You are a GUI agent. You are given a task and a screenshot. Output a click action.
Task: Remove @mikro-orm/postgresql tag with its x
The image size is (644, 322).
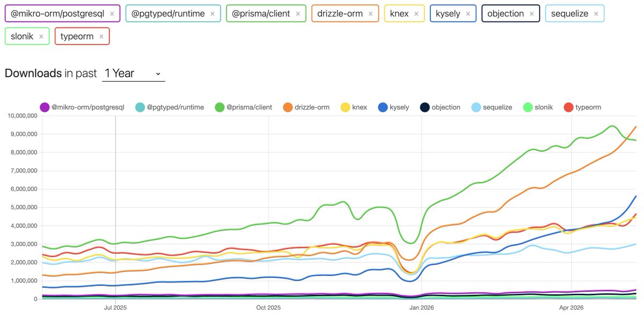tap(112, 13)
